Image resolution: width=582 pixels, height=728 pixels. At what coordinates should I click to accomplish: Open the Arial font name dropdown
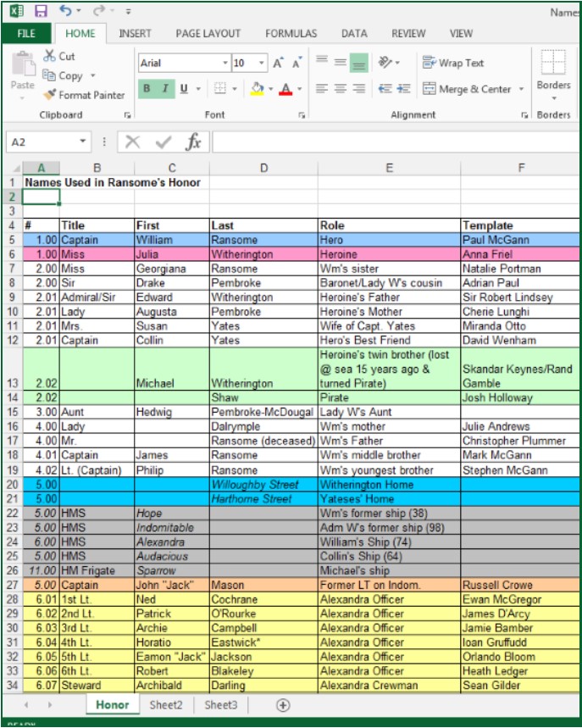225,64
